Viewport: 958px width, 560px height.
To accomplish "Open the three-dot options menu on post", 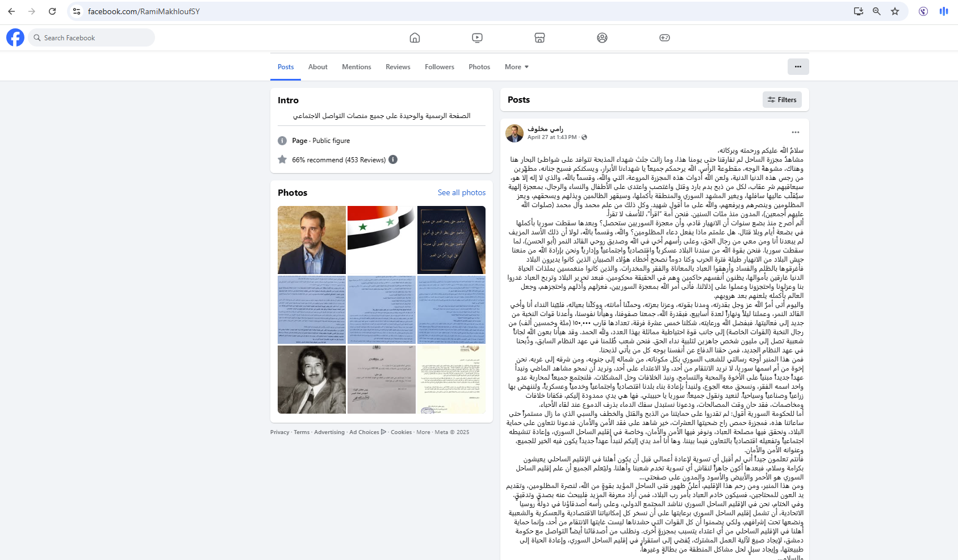I will click(x=795, y=132).
